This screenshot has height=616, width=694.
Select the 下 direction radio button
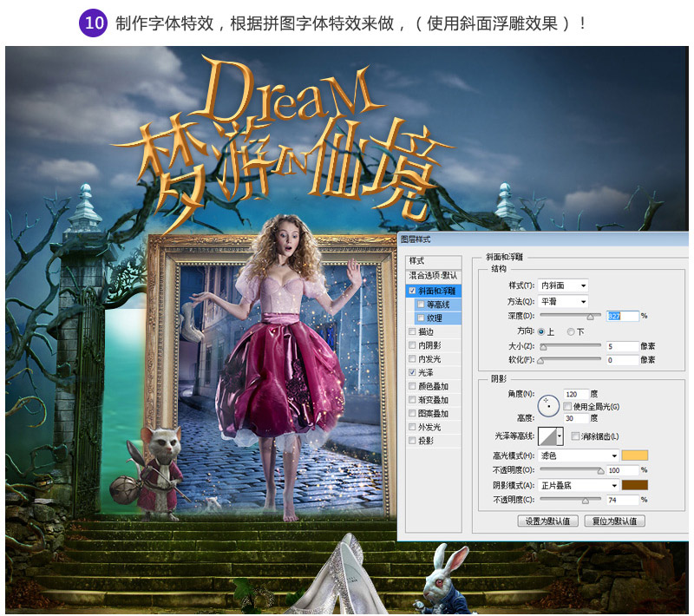[571, 331]
